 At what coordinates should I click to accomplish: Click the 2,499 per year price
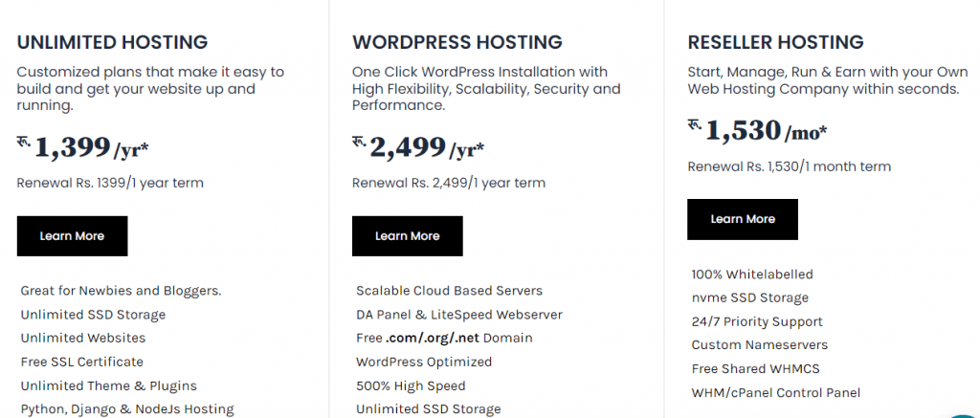tap(418, 147)
